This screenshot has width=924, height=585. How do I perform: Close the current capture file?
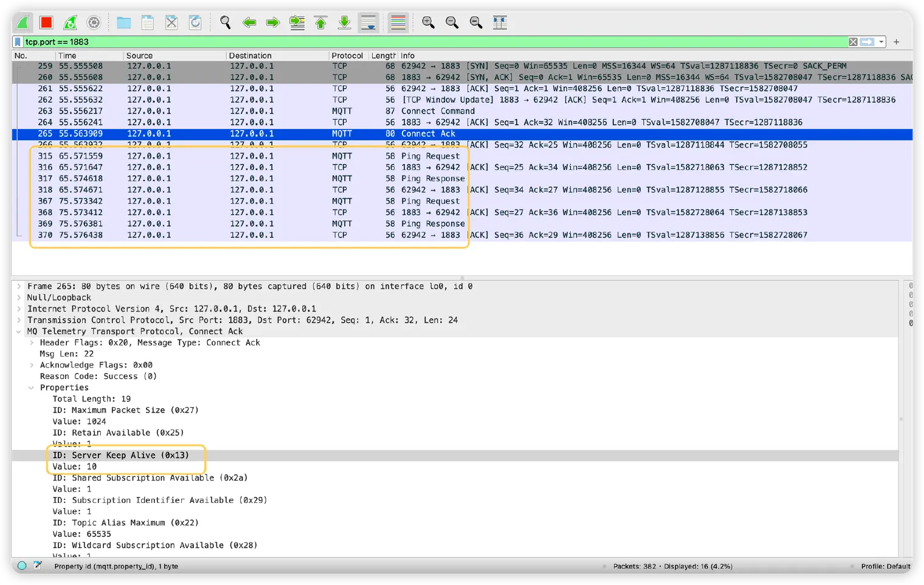171,22
